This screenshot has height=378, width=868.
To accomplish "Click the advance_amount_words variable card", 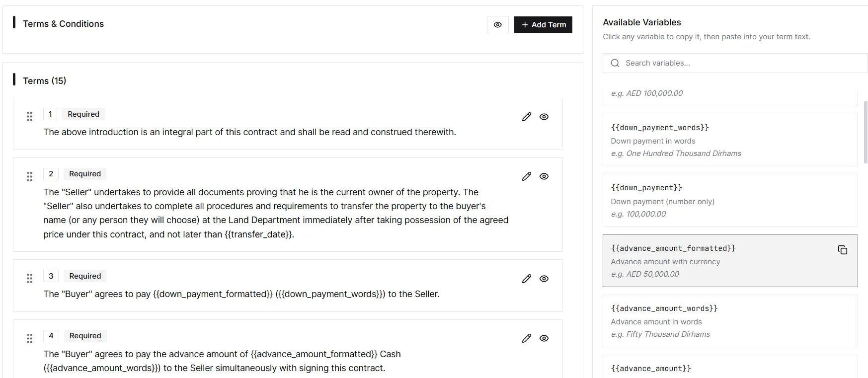I will click(x=730, y=321).
